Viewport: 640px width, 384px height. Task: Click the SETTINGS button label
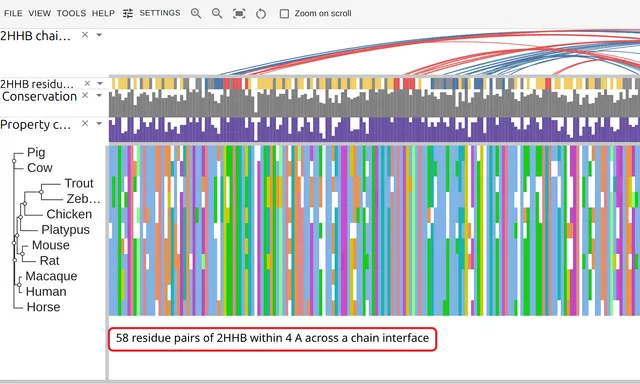[x=160, y=13]
